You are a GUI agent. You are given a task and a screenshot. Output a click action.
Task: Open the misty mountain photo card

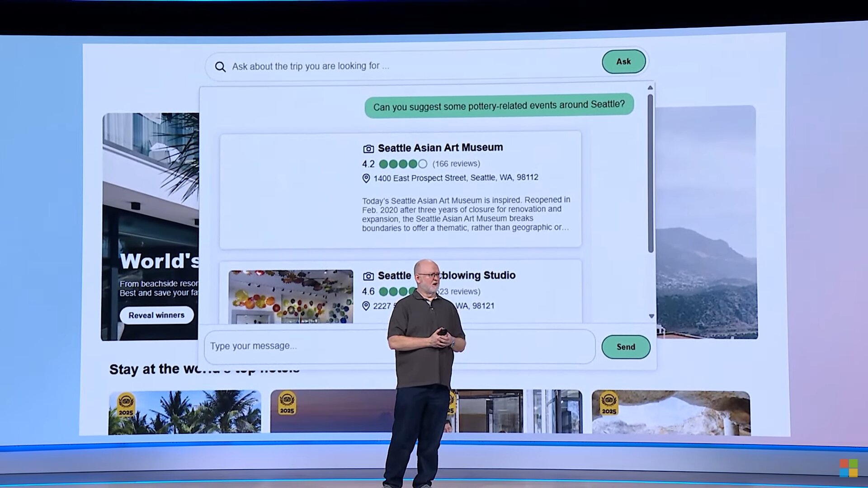click(x=707, y=222)
